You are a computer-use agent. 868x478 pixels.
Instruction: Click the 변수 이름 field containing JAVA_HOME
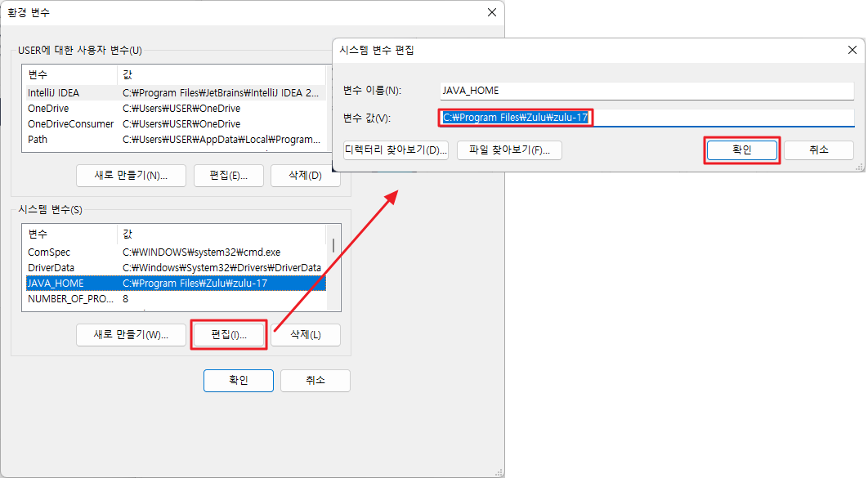(x=647, y=91)
